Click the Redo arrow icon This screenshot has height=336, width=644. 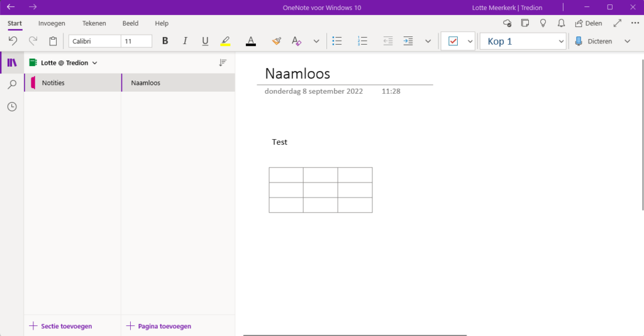pyautogui.click(x=33, y=41)
